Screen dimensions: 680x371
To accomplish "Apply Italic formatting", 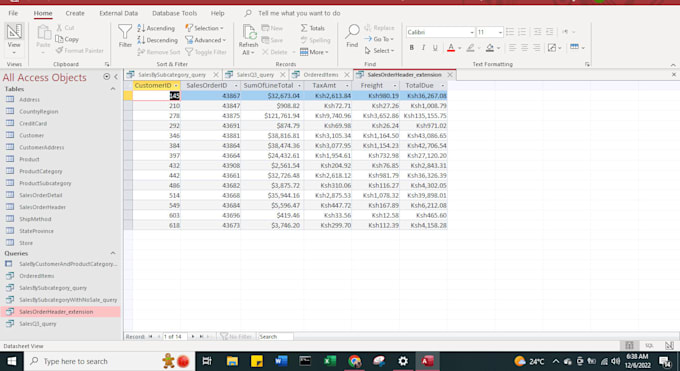I will [423, 48].
